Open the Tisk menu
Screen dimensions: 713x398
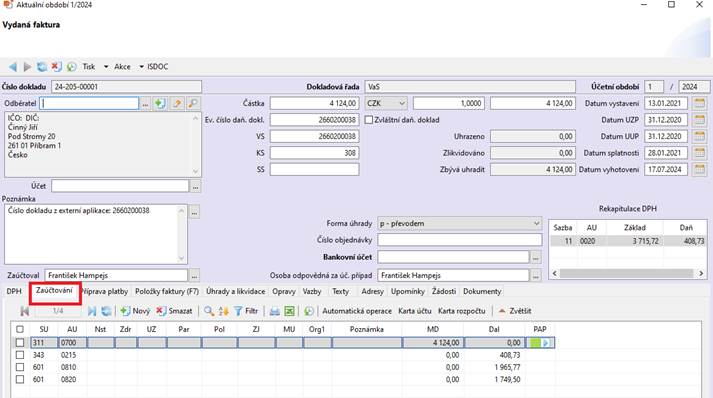tap(89, 67)
